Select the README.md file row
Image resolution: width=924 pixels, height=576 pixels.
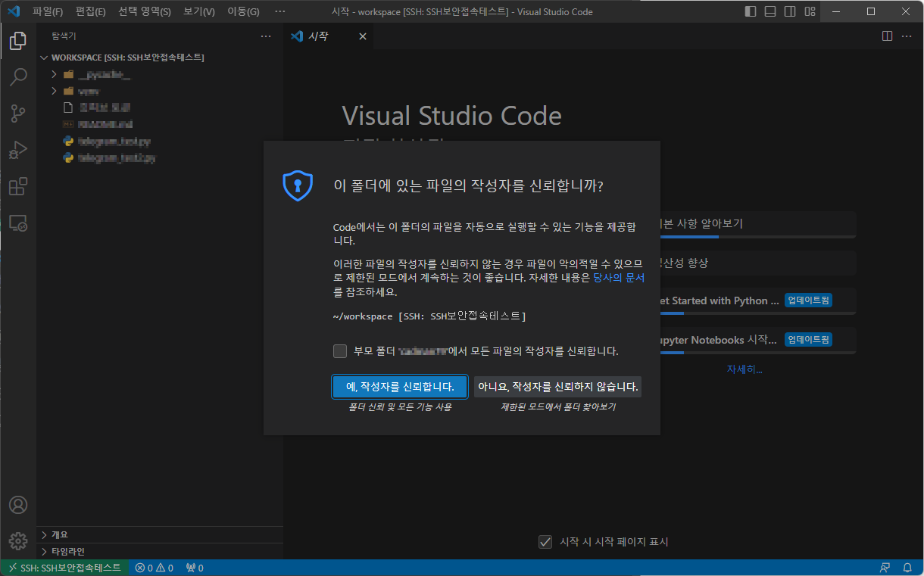click(x=160, y=124)
